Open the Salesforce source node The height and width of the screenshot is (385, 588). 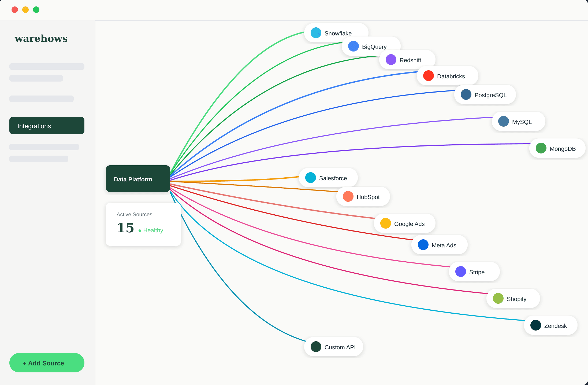pyautogui.click(x=328, y=178)
